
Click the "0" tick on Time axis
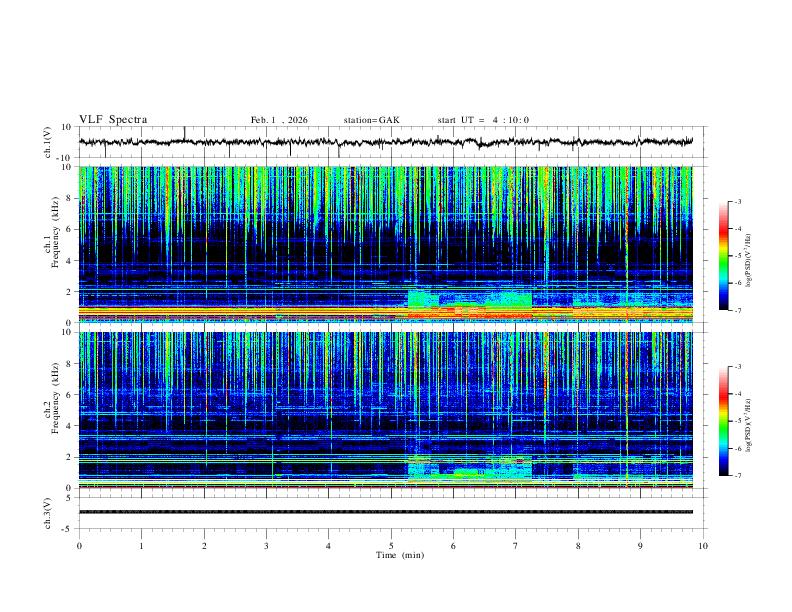point(79,546)
